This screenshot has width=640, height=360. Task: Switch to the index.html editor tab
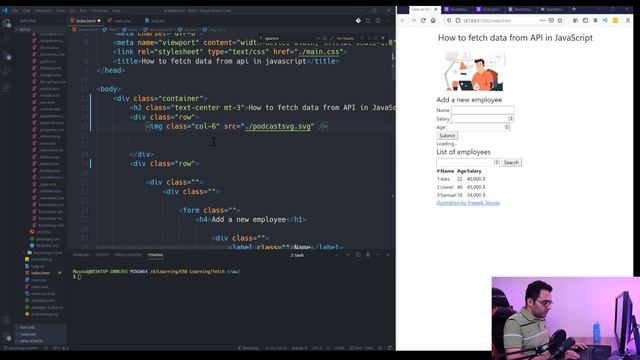[86, 20]
